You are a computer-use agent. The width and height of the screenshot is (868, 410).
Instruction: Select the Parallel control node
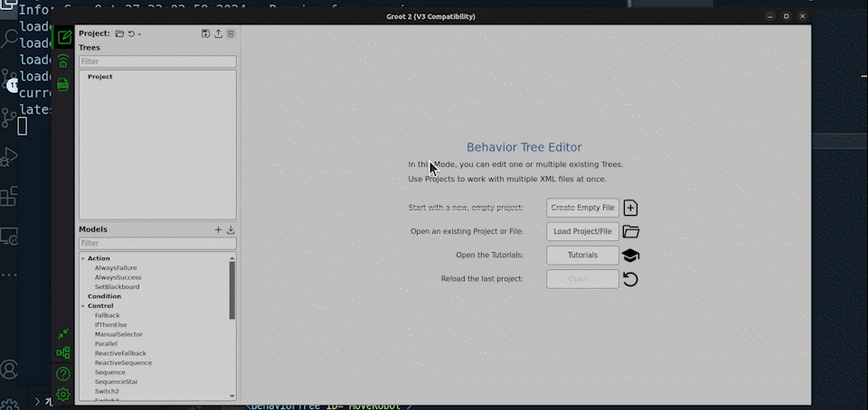106,344
